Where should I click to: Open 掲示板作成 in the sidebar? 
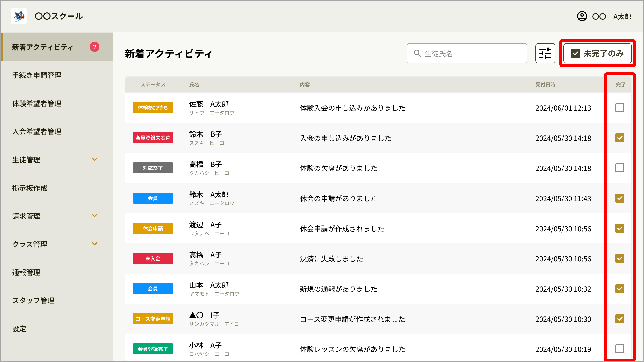(57, 188)
